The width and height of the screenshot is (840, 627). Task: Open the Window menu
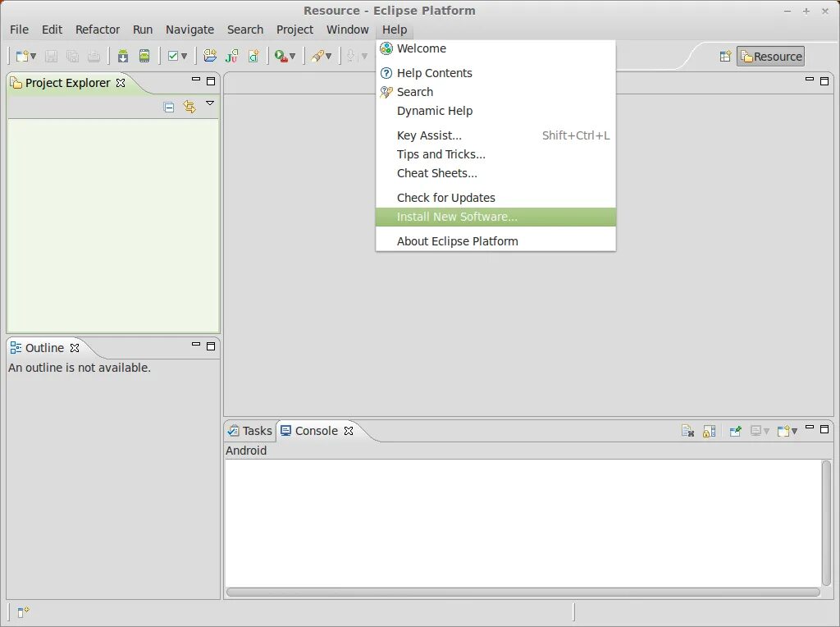tap(348, 30)
